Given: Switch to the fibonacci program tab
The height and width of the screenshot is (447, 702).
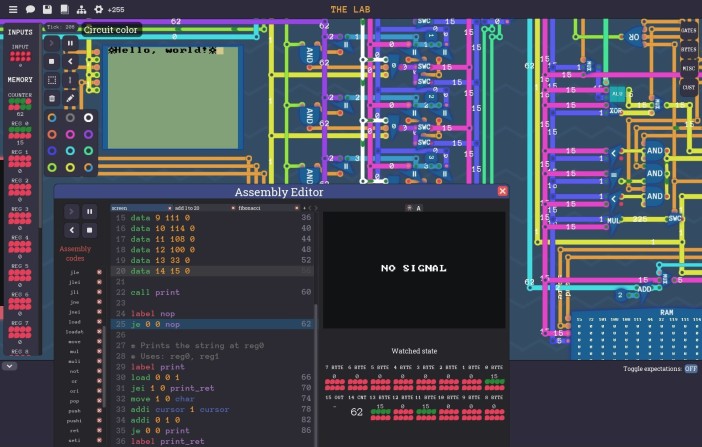Looking at the screenshot, I should (249, 208).
